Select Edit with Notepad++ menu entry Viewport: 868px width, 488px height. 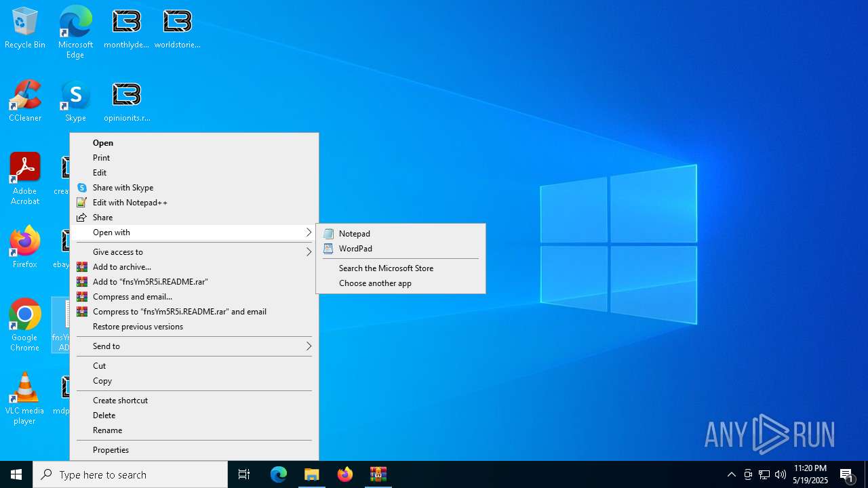[194, 203]
